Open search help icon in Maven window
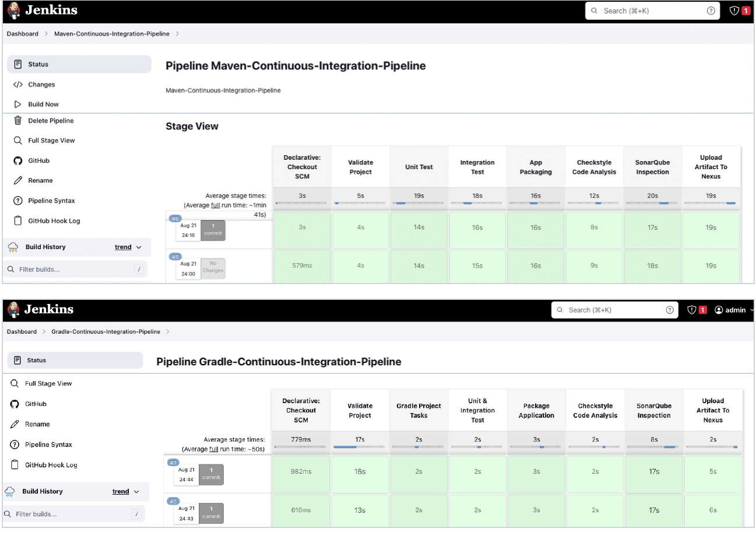This screenshot has height=535, width=756. click(711, 11)
